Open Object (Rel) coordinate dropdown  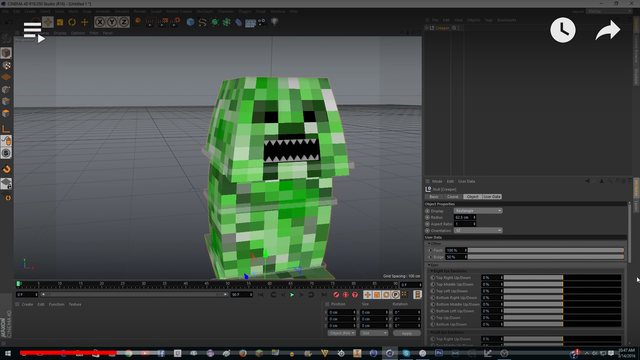coord(342,333)
